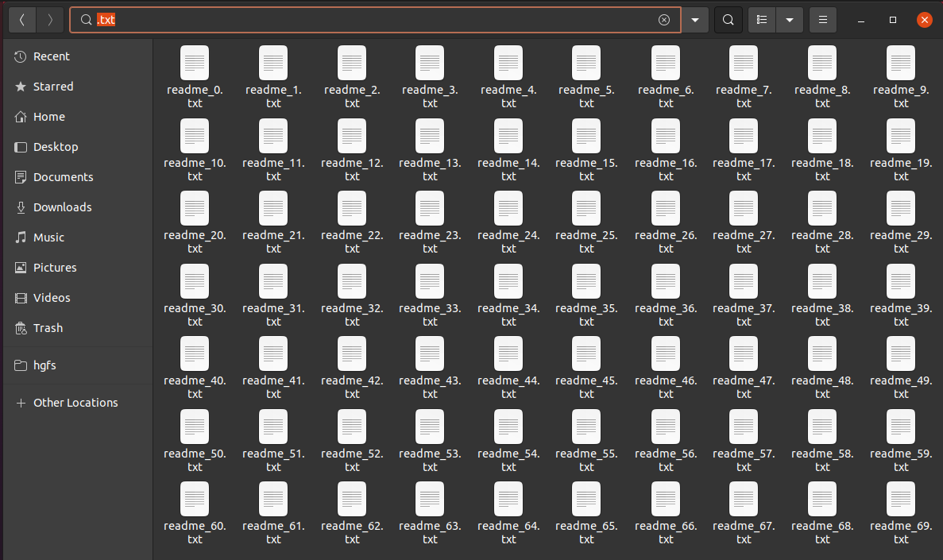Go to Starred location

(x=52, y=87)
